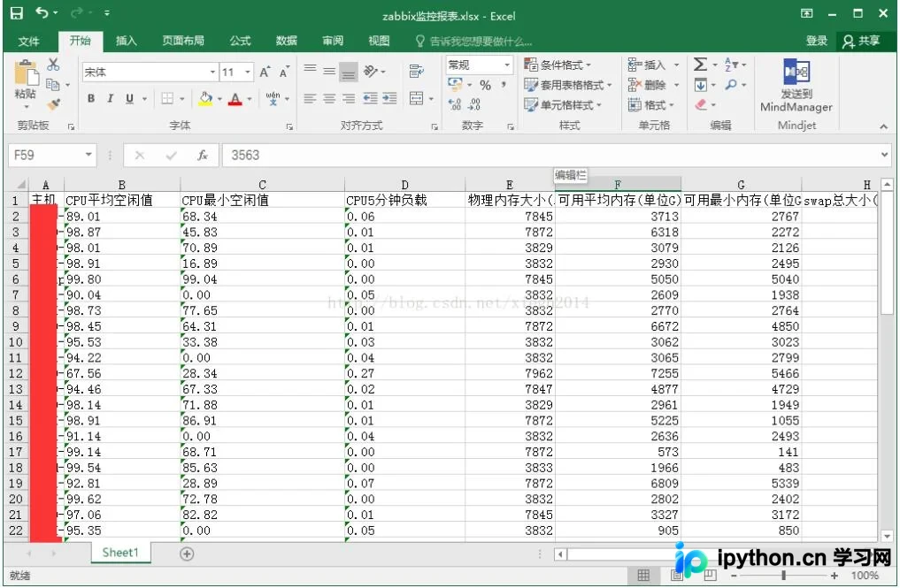Toggle bold formatting
The height and width of the screenshot is (588, 900).
click(91, 99)
